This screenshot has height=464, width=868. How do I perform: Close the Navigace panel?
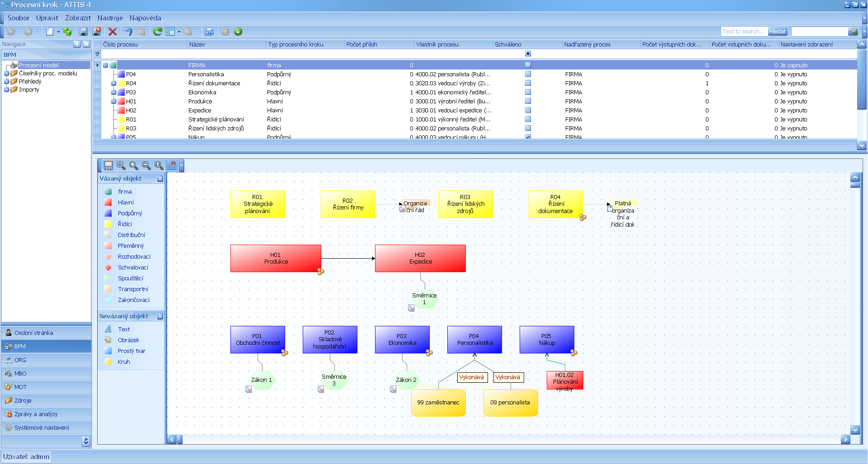86,44
